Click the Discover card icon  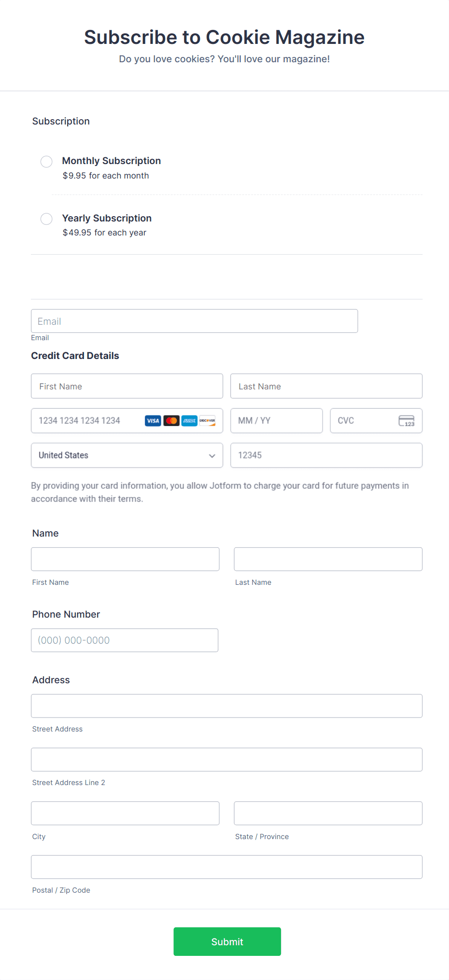(208, 420)
